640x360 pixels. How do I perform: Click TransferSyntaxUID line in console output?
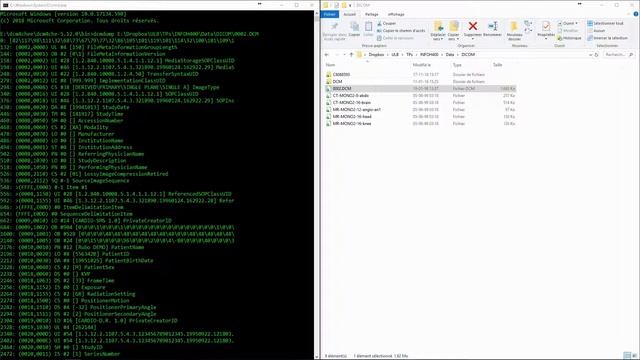(99, 74)
